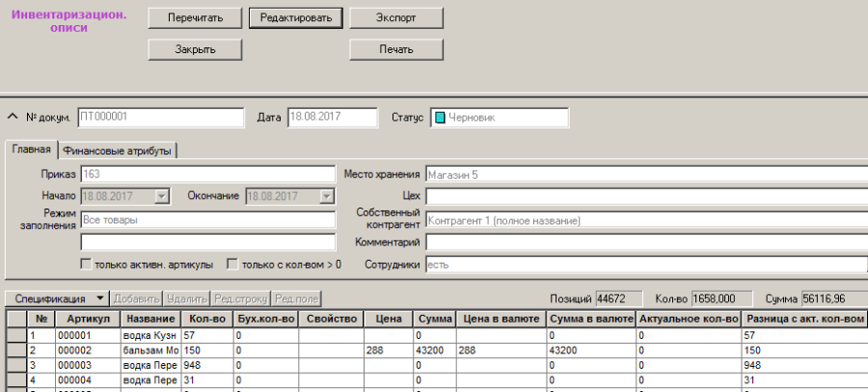This screenshot has width=868, height=392.
Task: Print the inventory via Печать
Action: point(396,49)
